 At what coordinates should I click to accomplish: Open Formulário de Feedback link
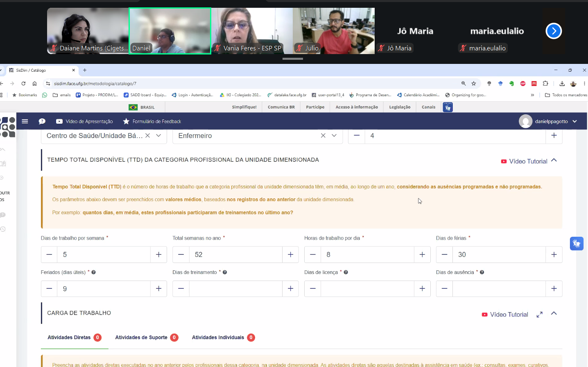click(152, 121)
